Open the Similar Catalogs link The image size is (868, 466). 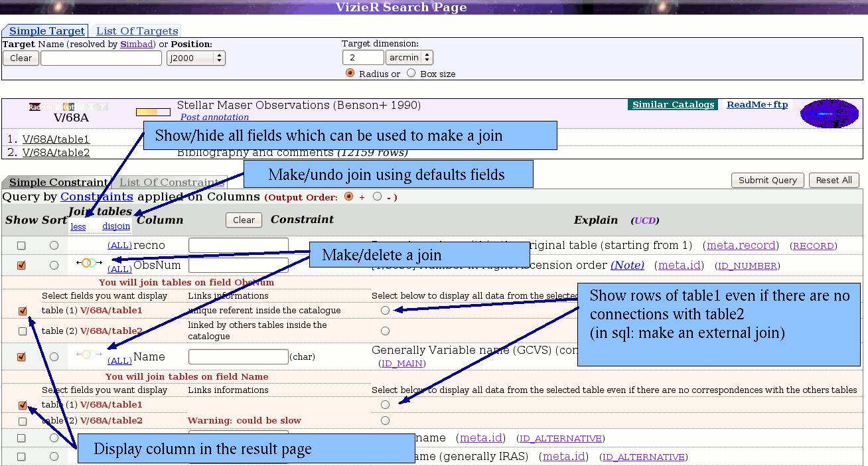point(673,105)
